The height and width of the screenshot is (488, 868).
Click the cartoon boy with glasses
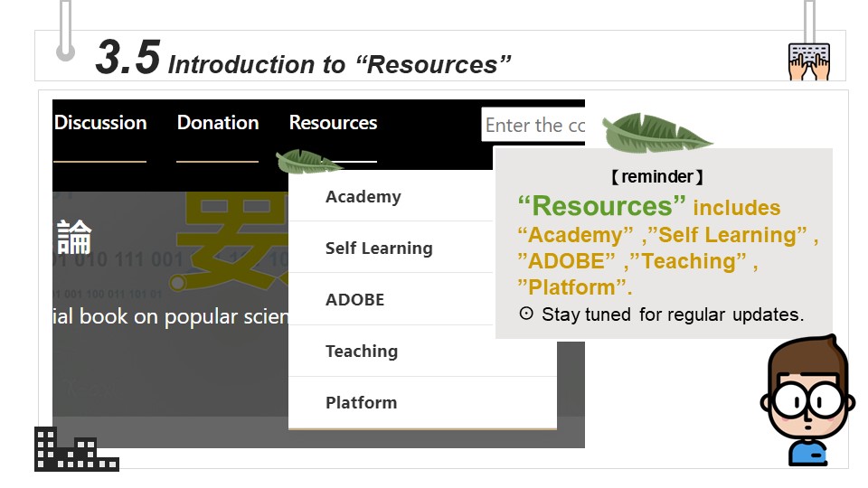click(x=807, y=400)
